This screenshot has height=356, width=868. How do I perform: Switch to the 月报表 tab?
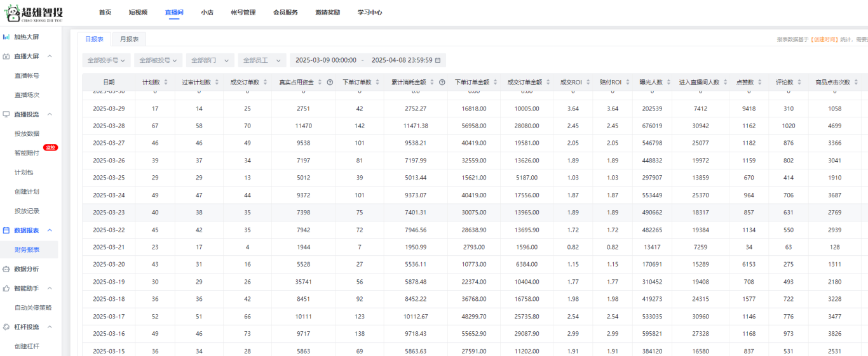pyautogui.click(x=129, y=39)
